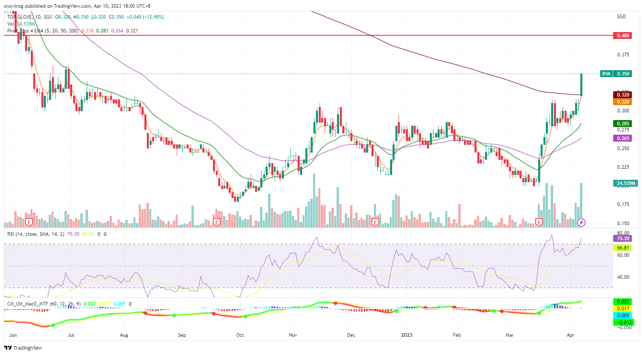The height and width of the screenshot is (355, 644).
Task: Click the earnings E marker in March
Action: (x=539, y=222)
